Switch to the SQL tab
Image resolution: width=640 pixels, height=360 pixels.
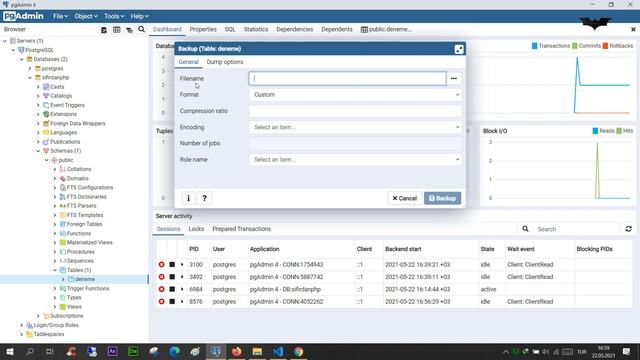point(230,29)
